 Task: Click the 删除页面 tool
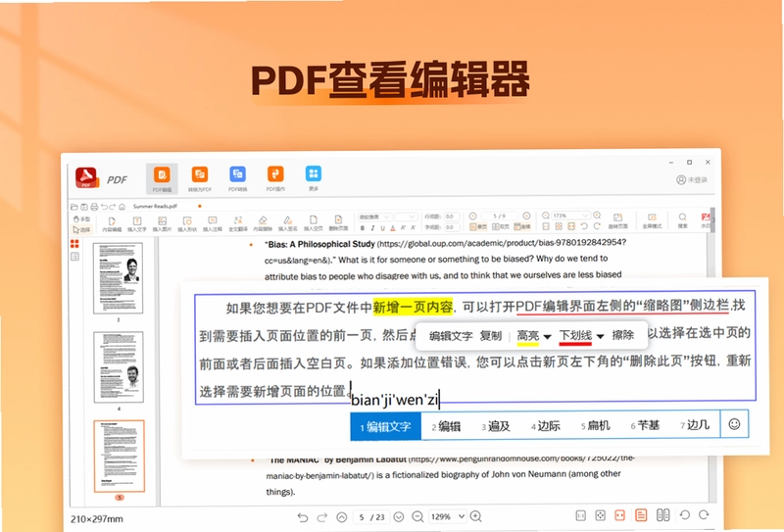tap(338, 224)
